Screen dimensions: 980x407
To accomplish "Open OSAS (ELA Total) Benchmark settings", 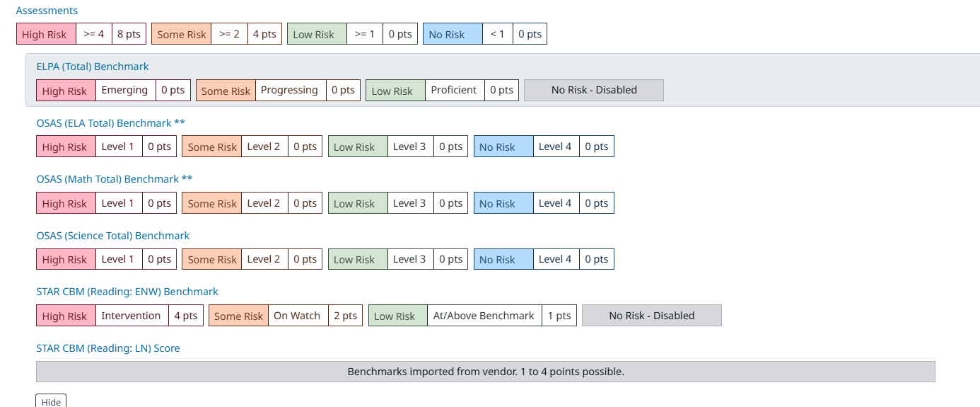I will [110, 123].
